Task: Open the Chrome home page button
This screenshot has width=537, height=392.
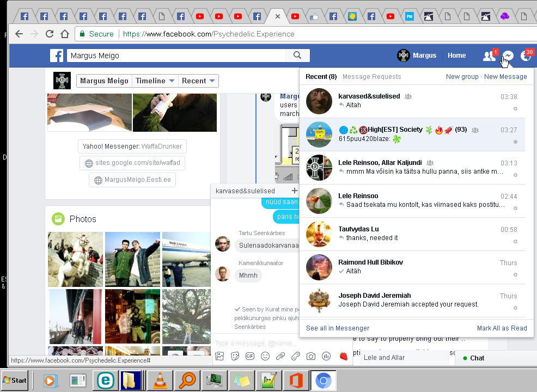Action: click(65, 34)
